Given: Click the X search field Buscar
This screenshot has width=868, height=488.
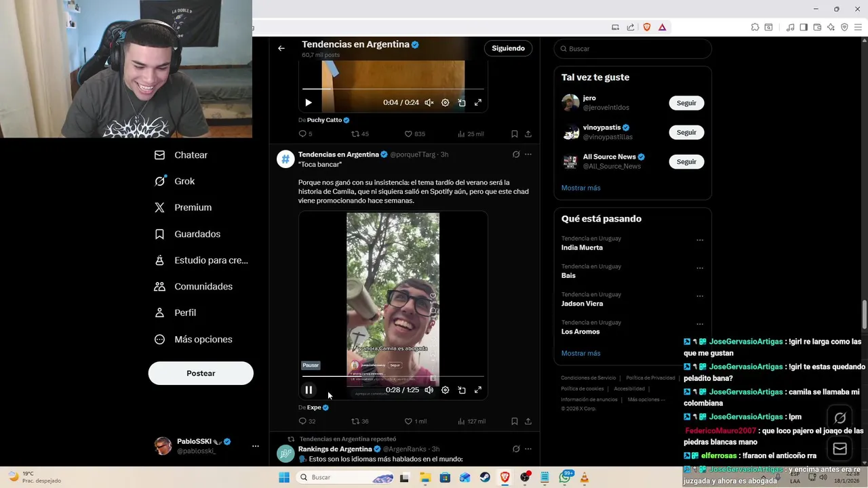Looking at the screenshot, I should pos(633,49).
